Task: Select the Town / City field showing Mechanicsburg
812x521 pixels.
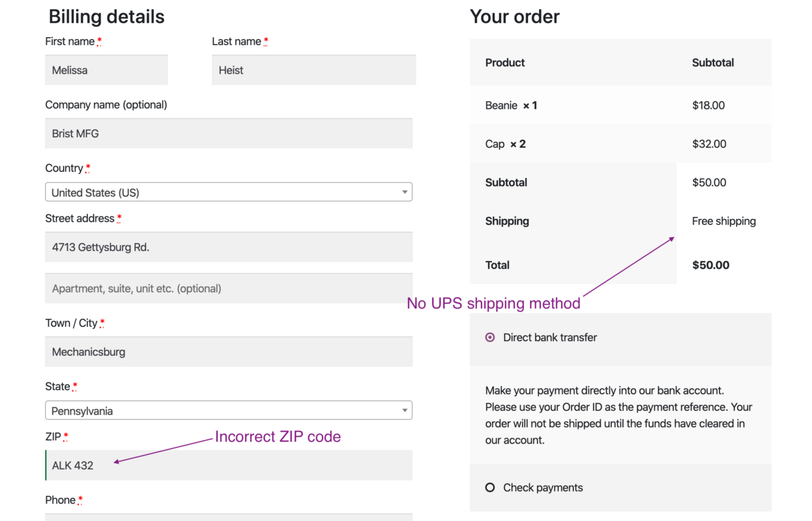Action: tap(228, 352)
